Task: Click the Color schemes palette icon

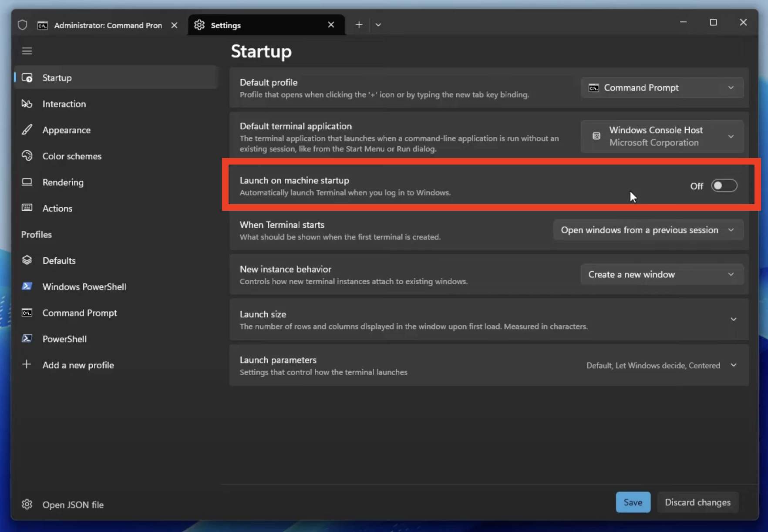Action: coord(27,156)
